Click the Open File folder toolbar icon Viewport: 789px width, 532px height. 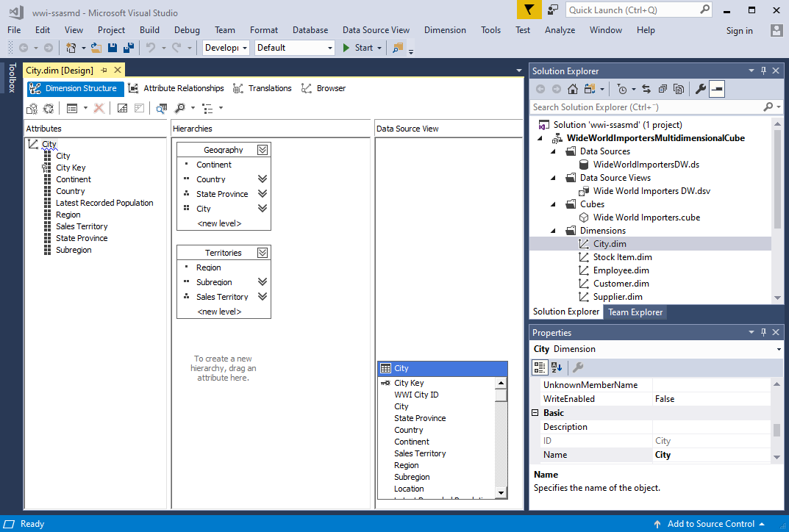click(x=96, y=48)
